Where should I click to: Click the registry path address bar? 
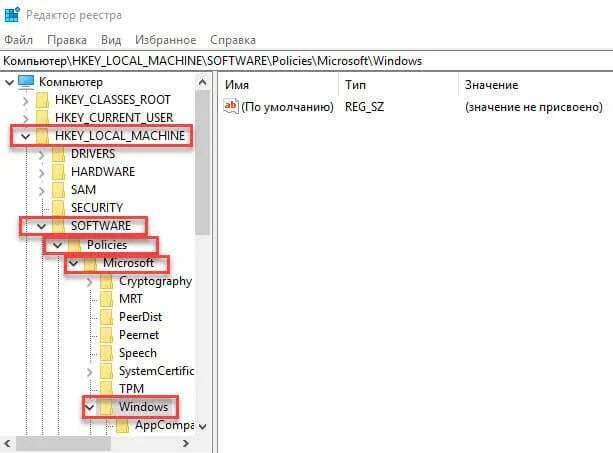pos(306,61)
